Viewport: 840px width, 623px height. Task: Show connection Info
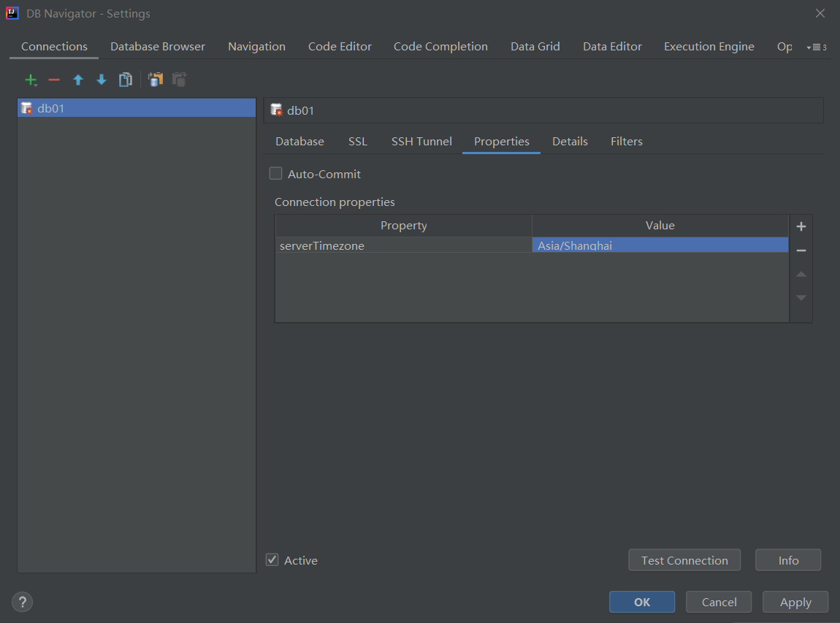click(787, 559)
